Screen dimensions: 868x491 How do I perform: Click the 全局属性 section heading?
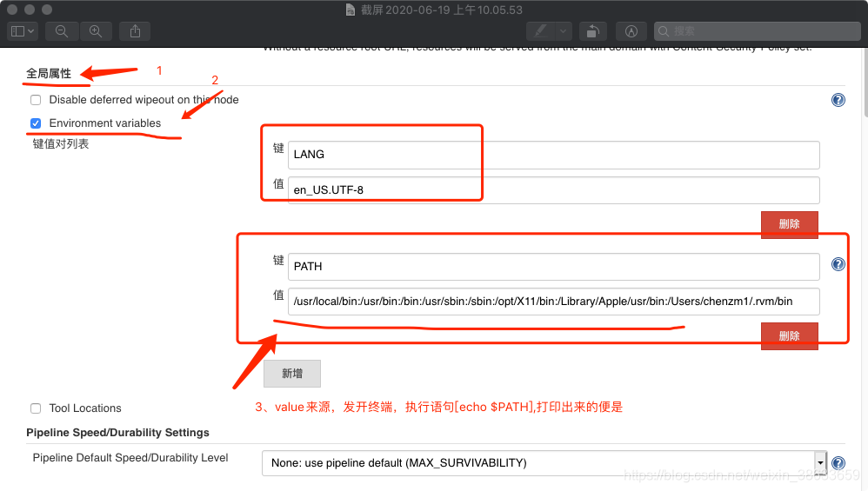(x=49, y=74)
